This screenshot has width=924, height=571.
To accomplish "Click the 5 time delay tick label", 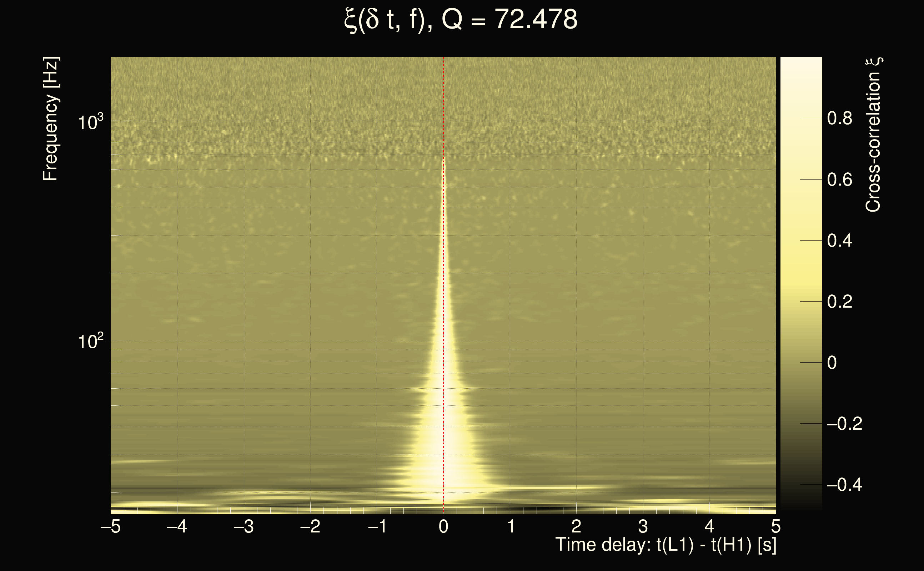I will [x=775, y=526].
